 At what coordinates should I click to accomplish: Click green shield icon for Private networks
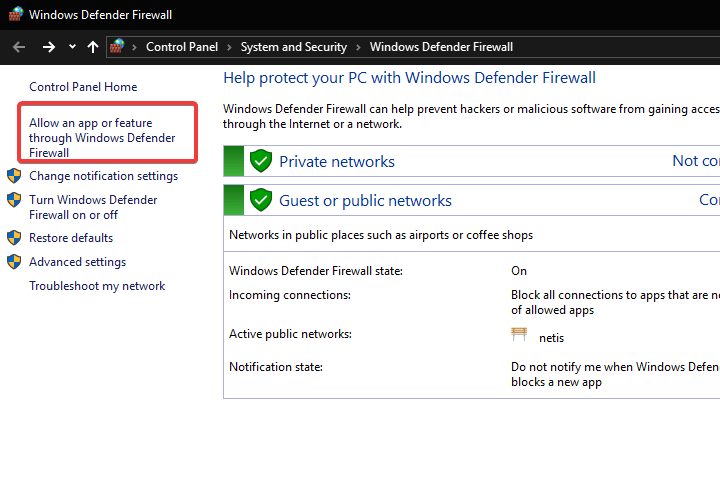pos(261,161)
